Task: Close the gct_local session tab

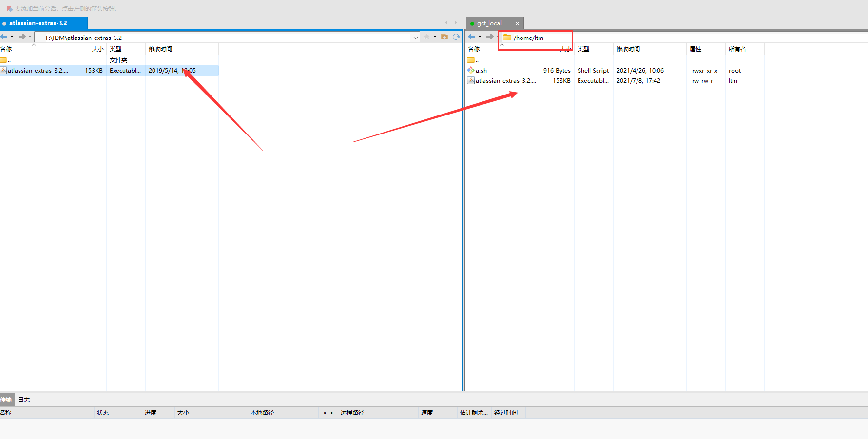Action: click(x=517, y=23)
